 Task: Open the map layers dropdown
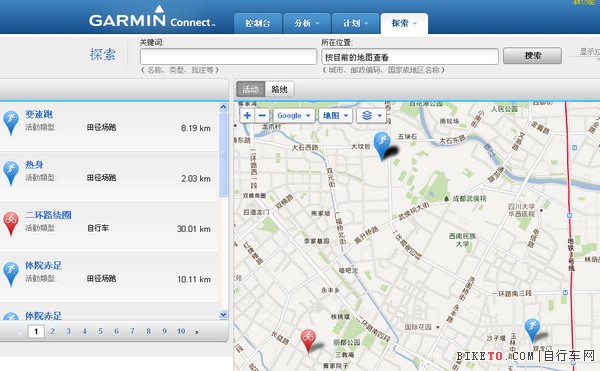coord(371,115)
